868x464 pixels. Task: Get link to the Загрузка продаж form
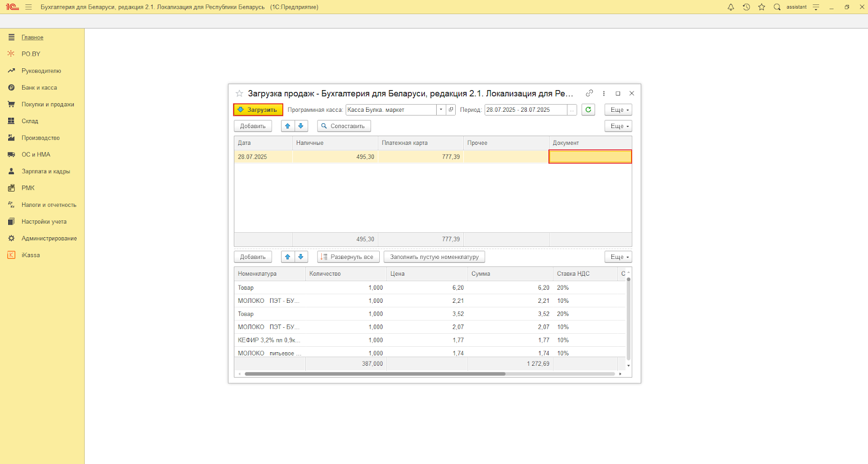tap(589, 93)
